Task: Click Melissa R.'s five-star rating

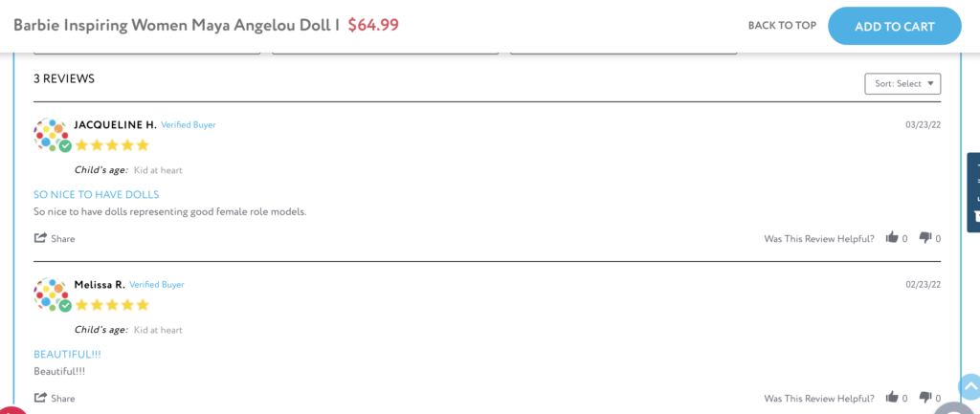Action: point(113,305)
